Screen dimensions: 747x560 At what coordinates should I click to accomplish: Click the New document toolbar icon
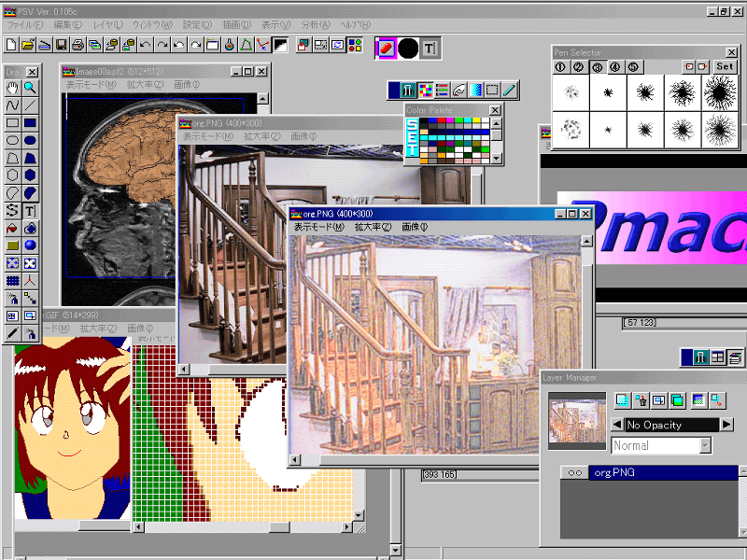(11, 45)
